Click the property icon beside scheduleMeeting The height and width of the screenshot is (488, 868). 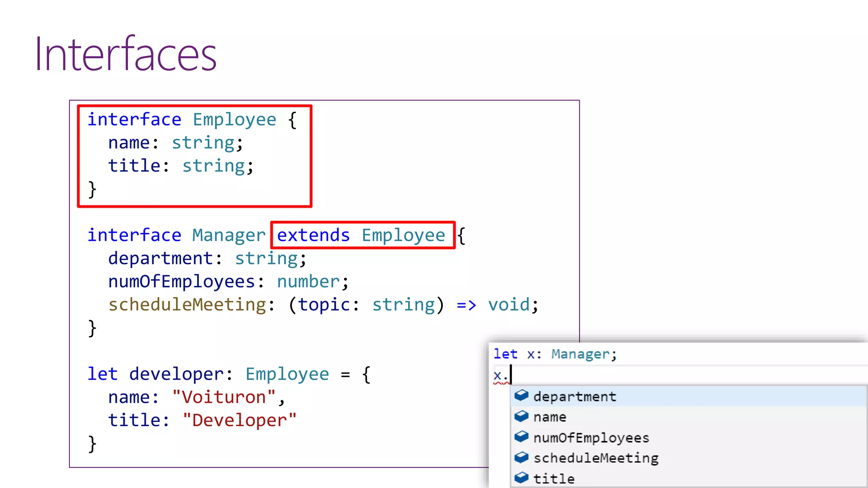[x=521, y=457]
